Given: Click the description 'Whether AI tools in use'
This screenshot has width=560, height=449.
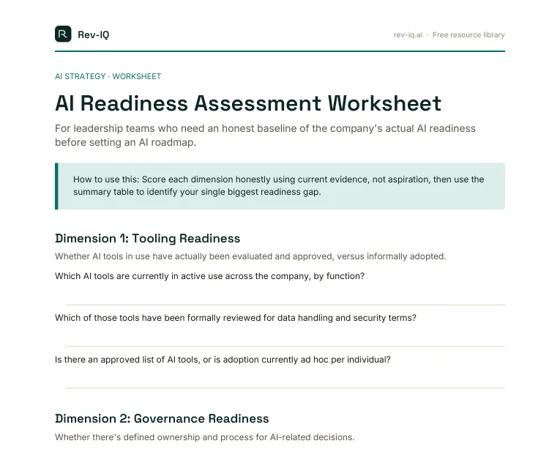Looking at the screenshot, I should (250, 256).
